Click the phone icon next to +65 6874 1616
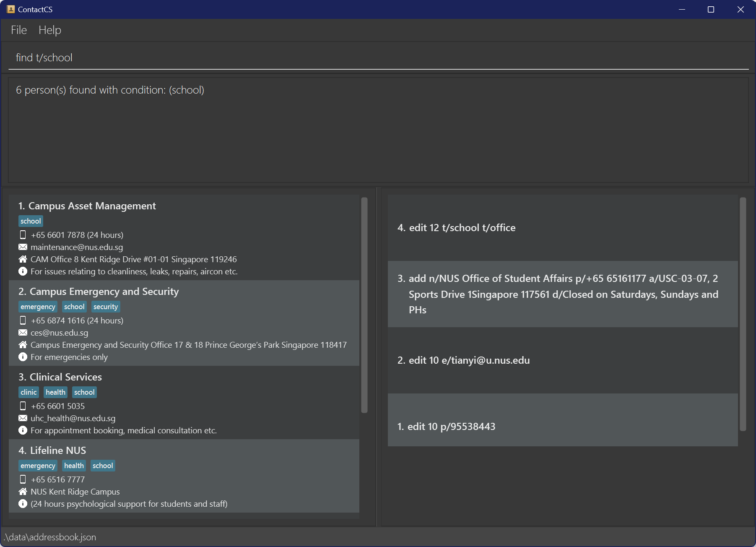This screenshot has width=756, height=547. 23,320
